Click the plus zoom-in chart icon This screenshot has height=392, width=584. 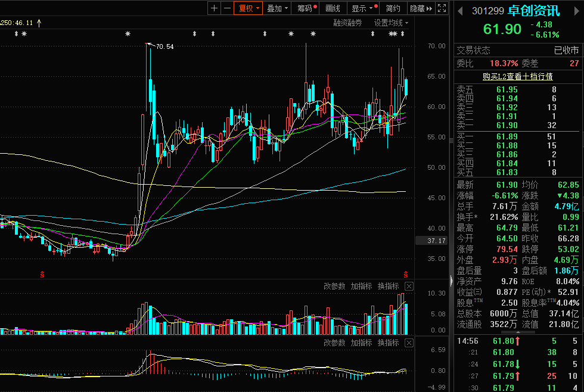215,8
